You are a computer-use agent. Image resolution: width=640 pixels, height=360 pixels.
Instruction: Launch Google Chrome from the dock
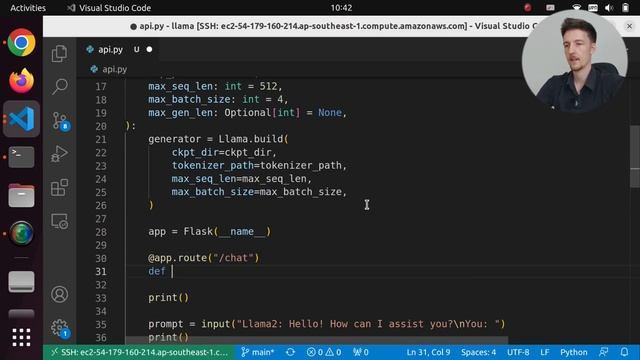click(21, 42)
